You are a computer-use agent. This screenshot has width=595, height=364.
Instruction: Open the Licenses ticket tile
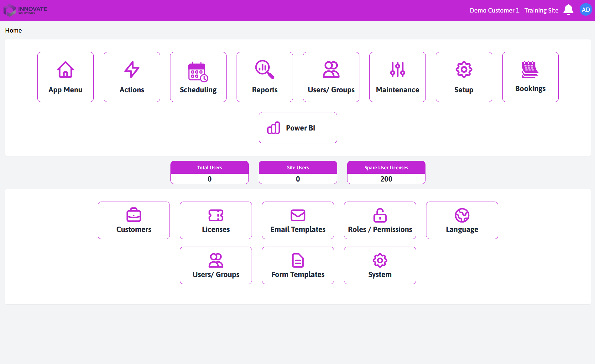coord(216,220)
